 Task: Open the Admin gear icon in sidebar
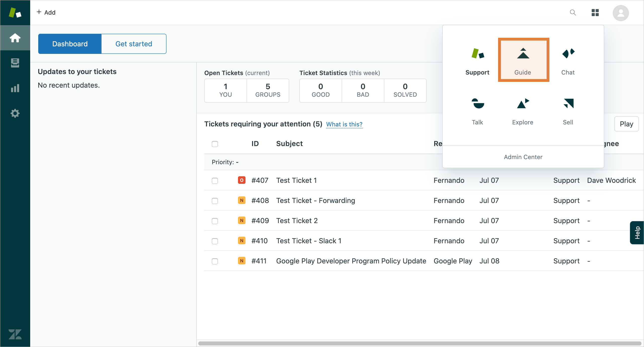tap(15, 113)
